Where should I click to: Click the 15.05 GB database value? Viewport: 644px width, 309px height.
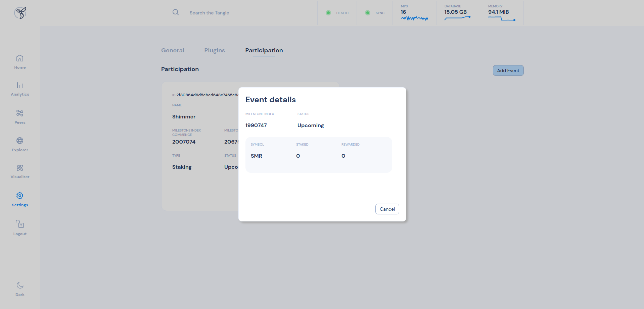pos(456,12)
